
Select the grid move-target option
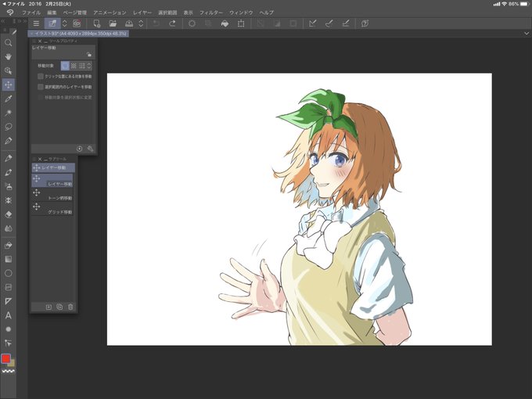[x=82, y=66]
